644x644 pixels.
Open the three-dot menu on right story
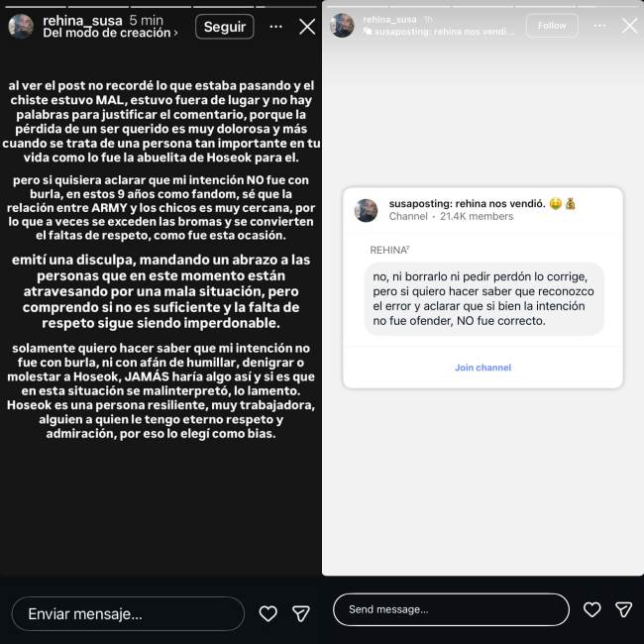point(599,26)
